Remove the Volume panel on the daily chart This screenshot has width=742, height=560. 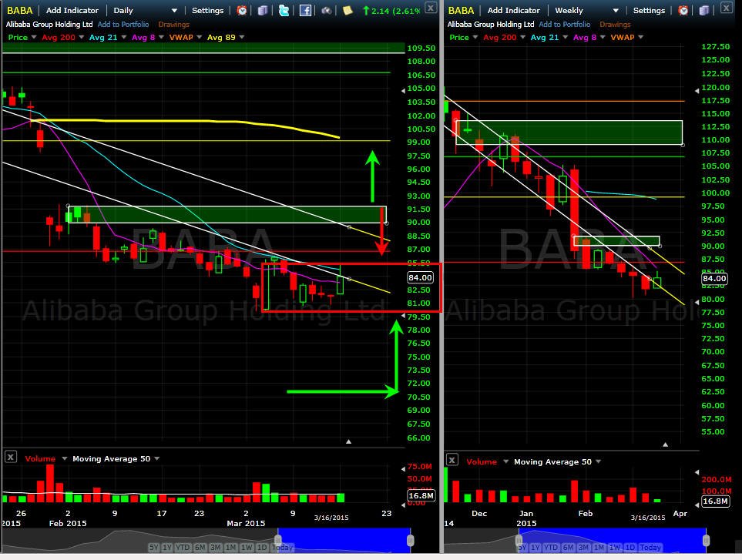click(x=11, y=457)
